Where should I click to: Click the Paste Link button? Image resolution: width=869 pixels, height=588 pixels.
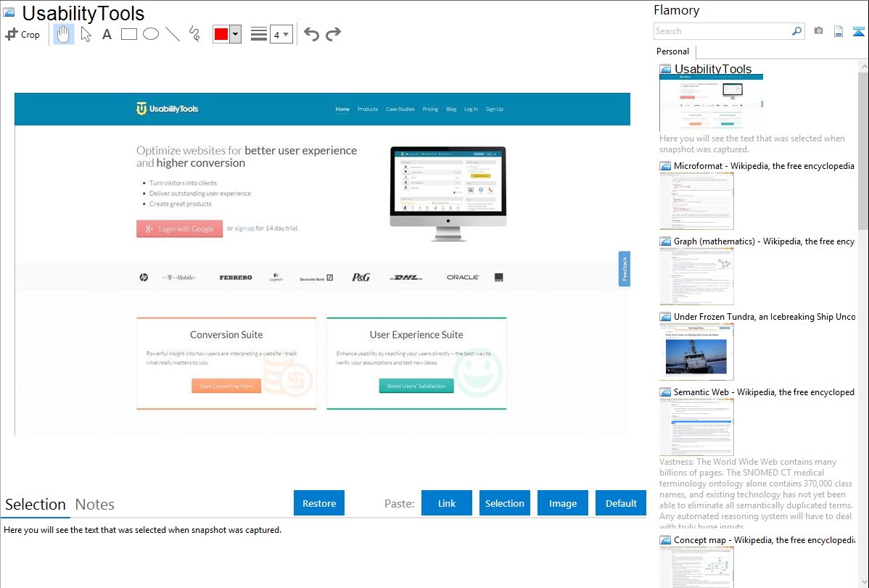point(447,503)
